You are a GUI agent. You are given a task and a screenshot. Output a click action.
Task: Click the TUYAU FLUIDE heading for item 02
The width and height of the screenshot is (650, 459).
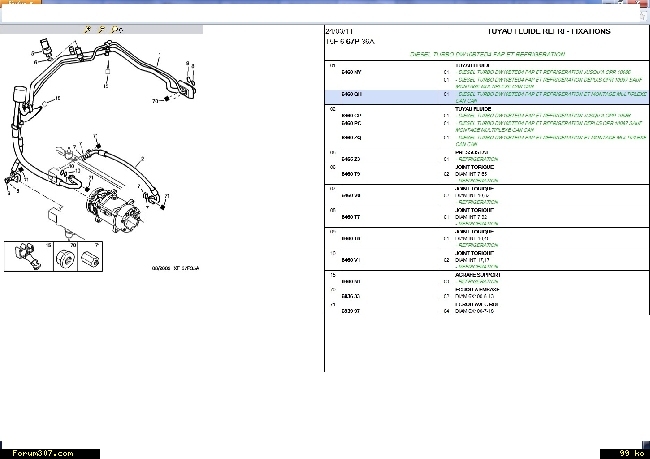473,109
